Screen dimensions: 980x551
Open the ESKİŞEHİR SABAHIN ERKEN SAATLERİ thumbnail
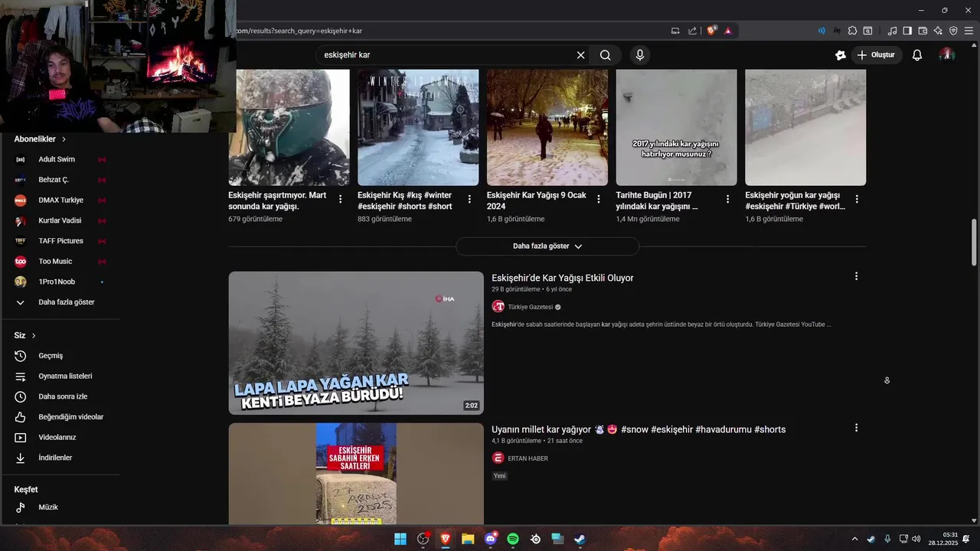(356, 474)
